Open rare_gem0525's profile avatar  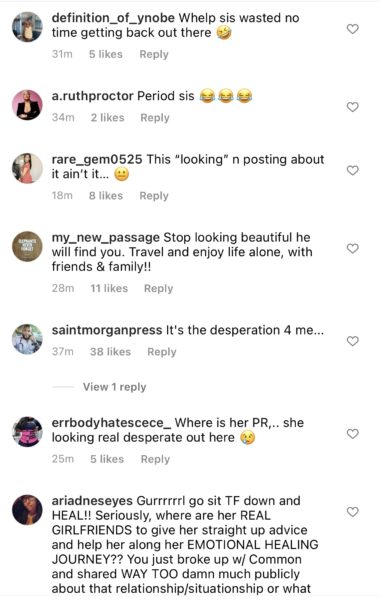(27, 168)
